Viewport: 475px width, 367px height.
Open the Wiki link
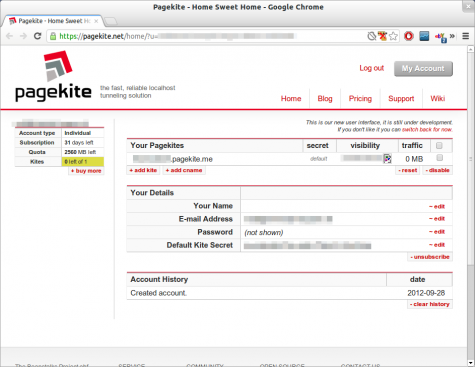438,99
